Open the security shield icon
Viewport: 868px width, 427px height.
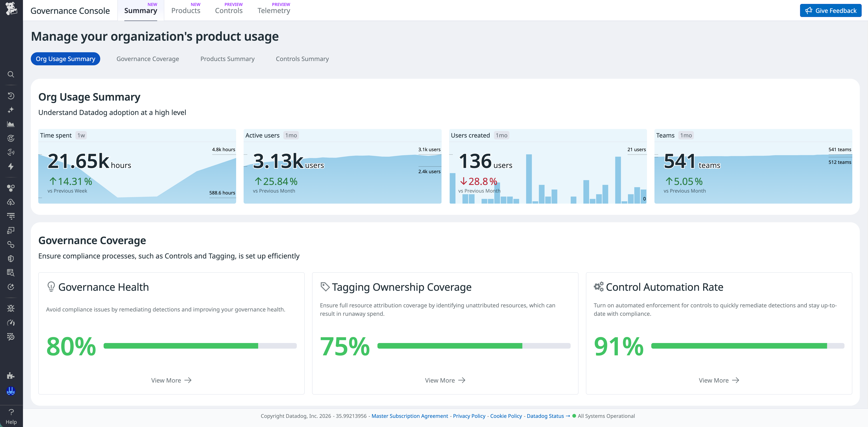(11, 258)
